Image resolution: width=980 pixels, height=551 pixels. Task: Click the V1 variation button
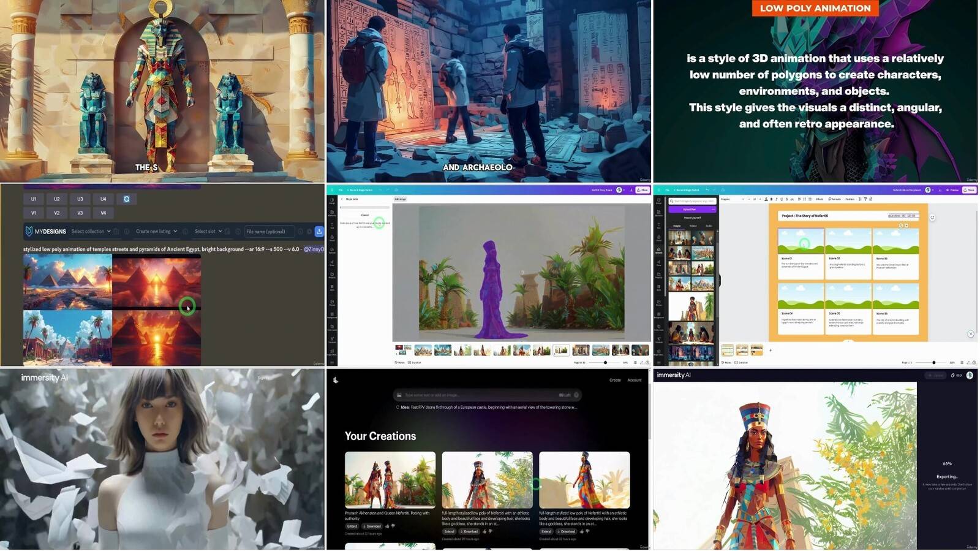tap(34, 213)
